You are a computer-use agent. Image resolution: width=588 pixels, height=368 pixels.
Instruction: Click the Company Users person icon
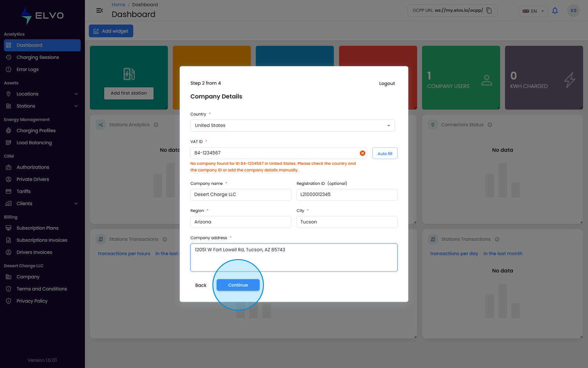pyautogui.click(x=487, y=80)
